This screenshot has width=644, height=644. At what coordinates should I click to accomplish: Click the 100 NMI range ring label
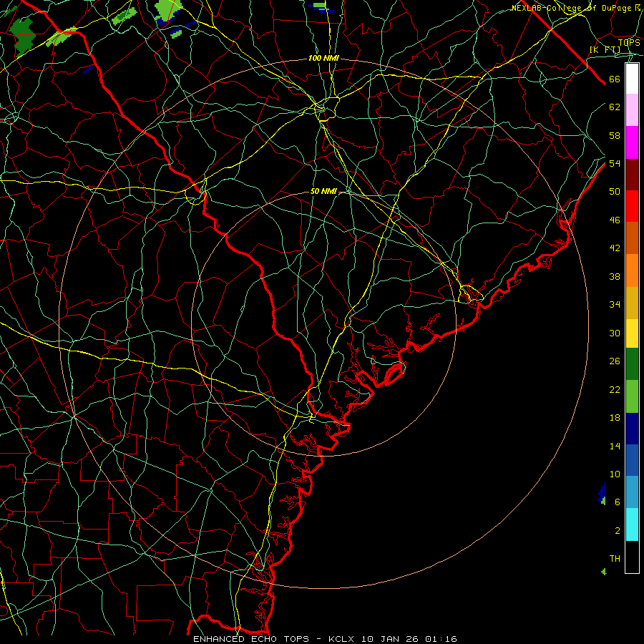pos(323,59)
